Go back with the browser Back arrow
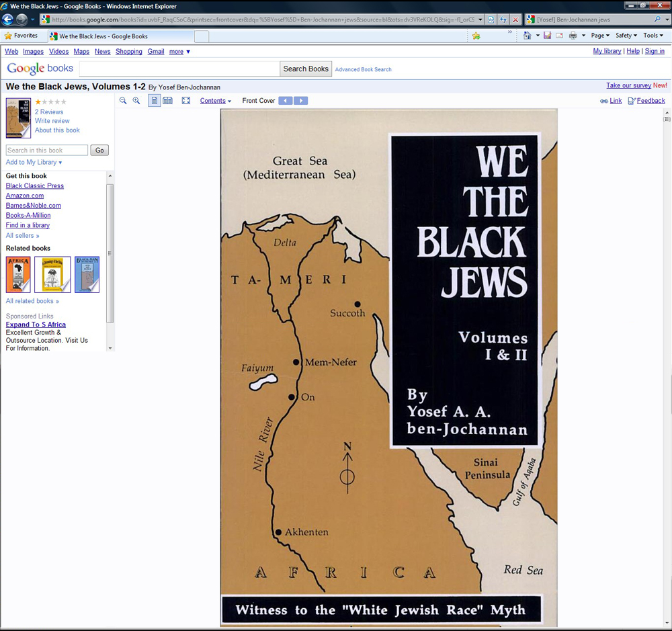 click(x=7, y=19)
